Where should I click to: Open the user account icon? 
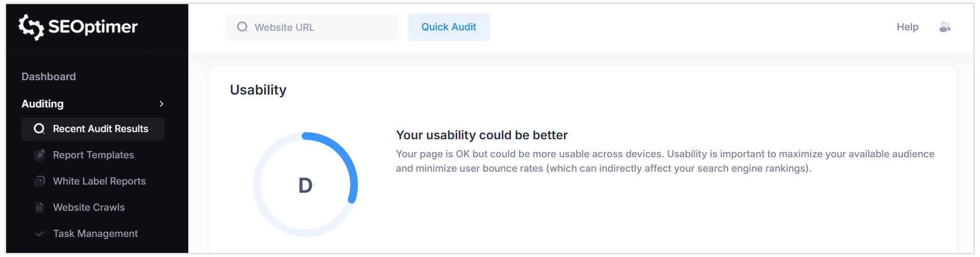point(945,27)
